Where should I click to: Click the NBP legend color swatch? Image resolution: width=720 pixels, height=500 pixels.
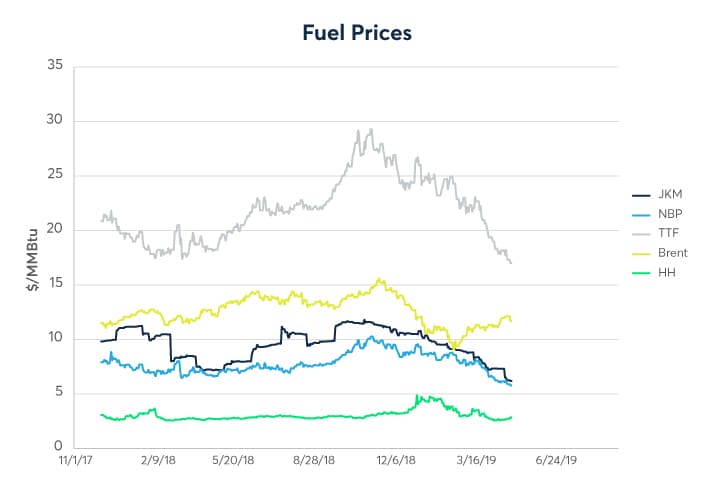[642, 214]
